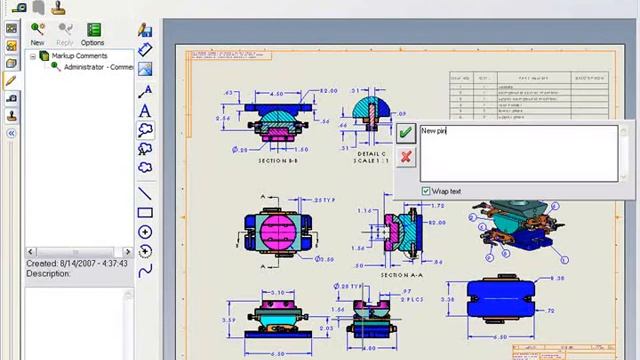Collapse the side panel with double chevron

(x=11, y=133)
